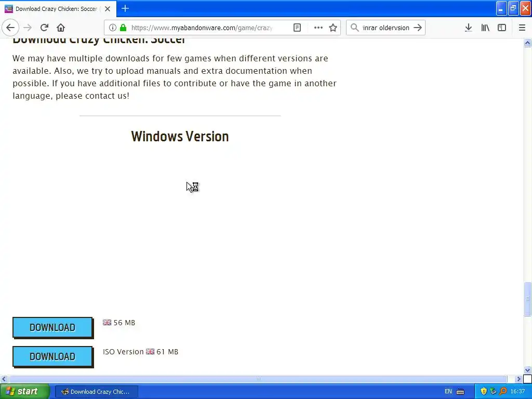532x399 pixels.
Task: Click the 56 MB size text
Action: coord(124,323)
